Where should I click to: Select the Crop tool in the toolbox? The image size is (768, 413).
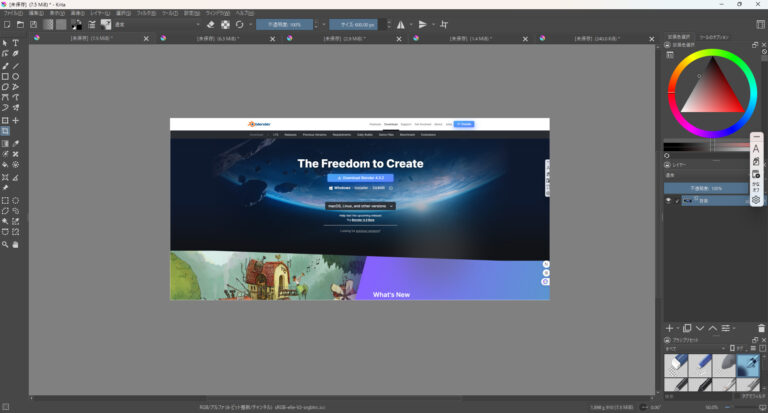tap(5, 131)
